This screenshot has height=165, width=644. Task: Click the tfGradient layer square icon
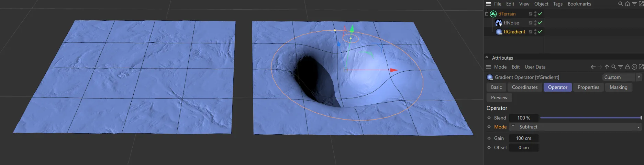[531, 32]
